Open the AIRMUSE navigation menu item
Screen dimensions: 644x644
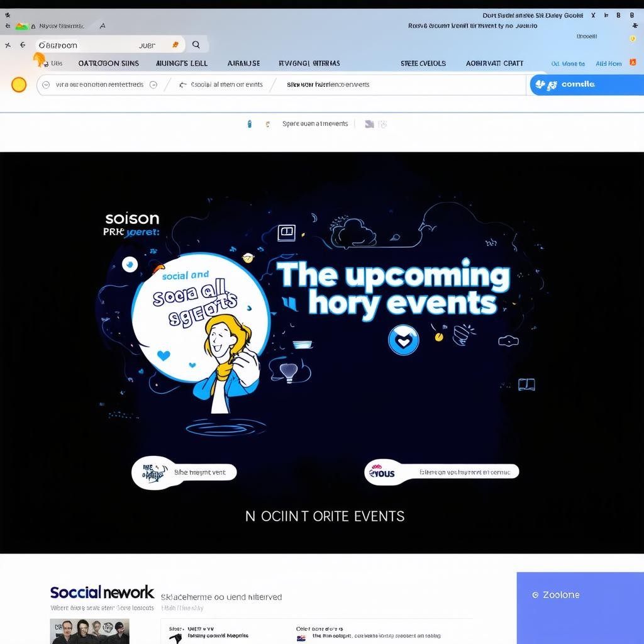click(x=243, y=64)
